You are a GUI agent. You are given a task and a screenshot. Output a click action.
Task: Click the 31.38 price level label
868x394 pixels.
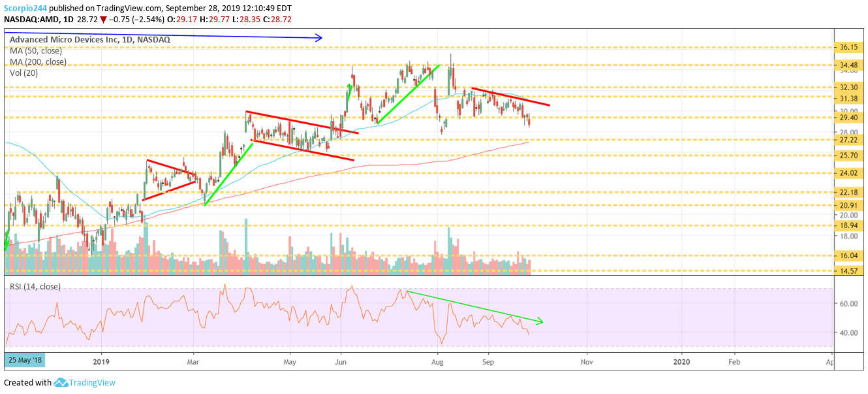coord(847,98)
